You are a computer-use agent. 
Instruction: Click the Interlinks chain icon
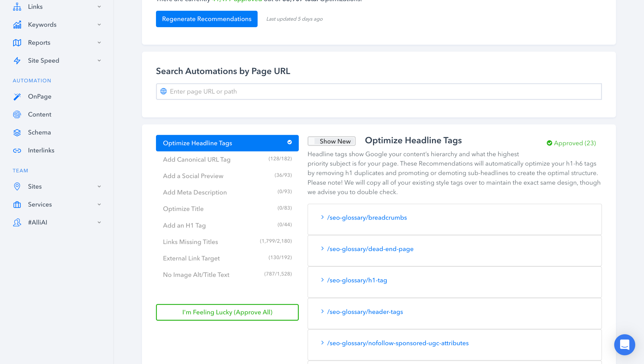point(17,151)
